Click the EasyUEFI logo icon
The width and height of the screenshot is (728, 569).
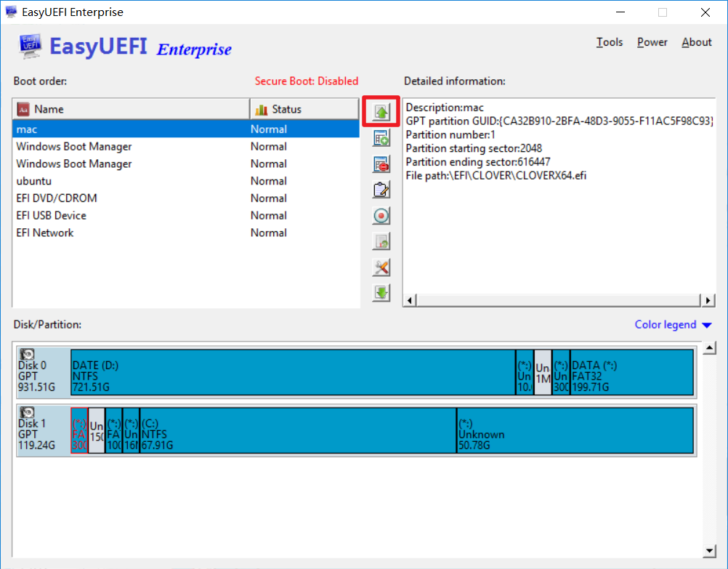31,46
